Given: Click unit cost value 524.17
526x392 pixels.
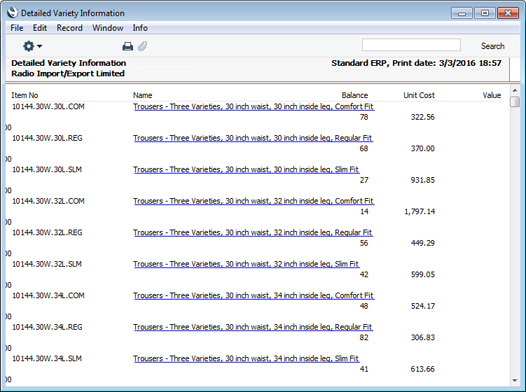Looking at the screenshot, I should (423, 306).
